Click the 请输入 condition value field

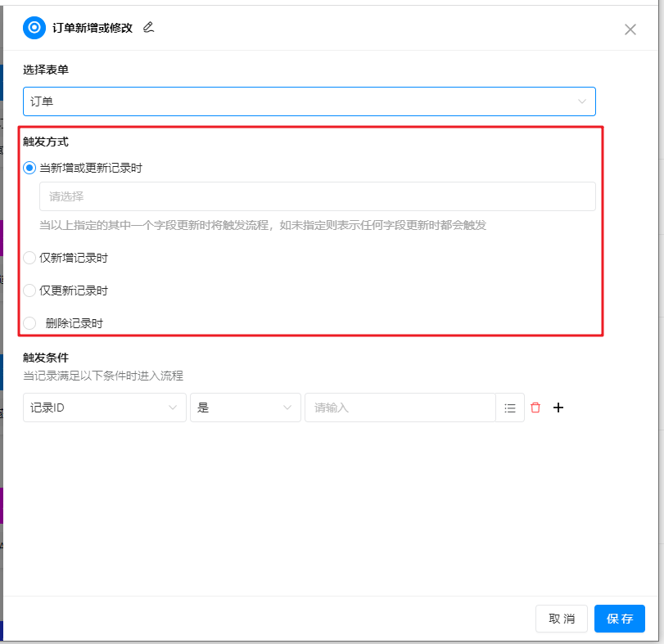pos(400,408)
